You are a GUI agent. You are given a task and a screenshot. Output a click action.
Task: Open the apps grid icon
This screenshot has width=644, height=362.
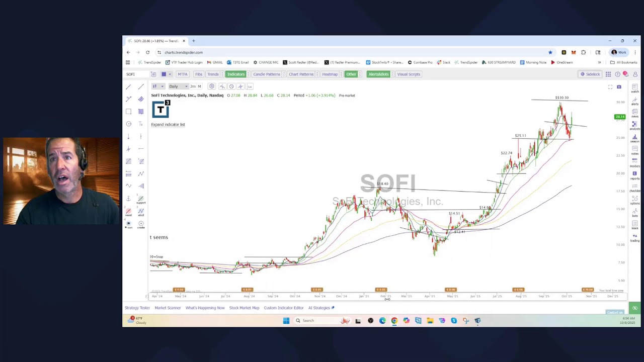pos(608,74)
